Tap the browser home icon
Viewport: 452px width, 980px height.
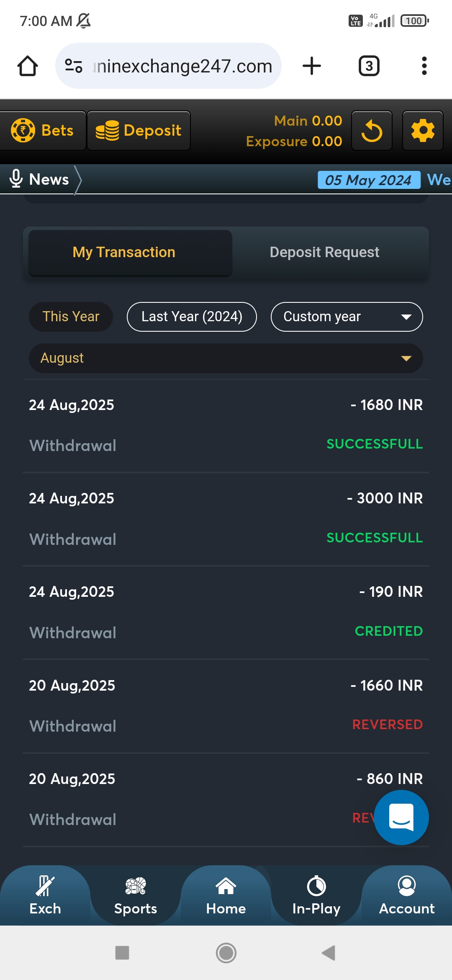[x=28, y=66]
